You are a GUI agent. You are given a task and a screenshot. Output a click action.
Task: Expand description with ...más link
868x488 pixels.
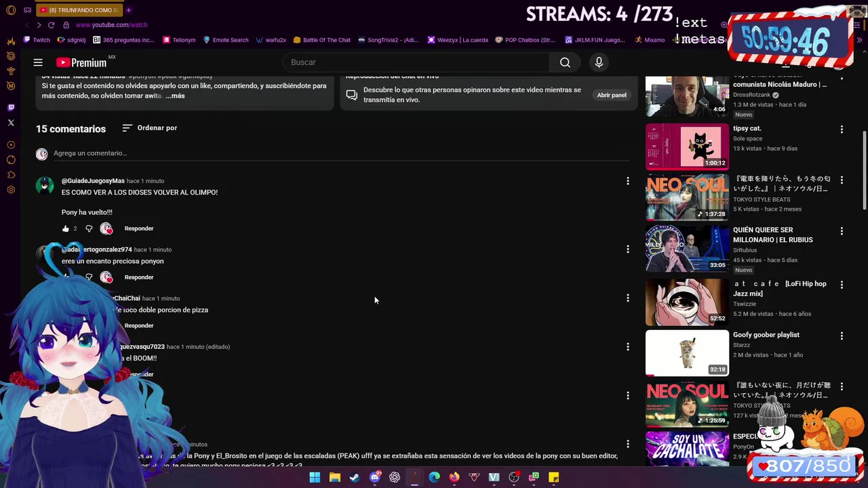[175, 96]
